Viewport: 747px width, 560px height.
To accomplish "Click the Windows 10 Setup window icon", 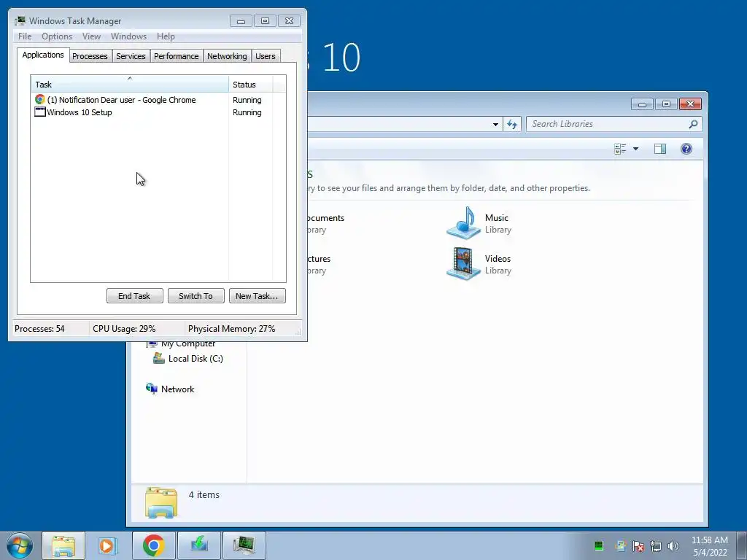I will tap(40, 112).
